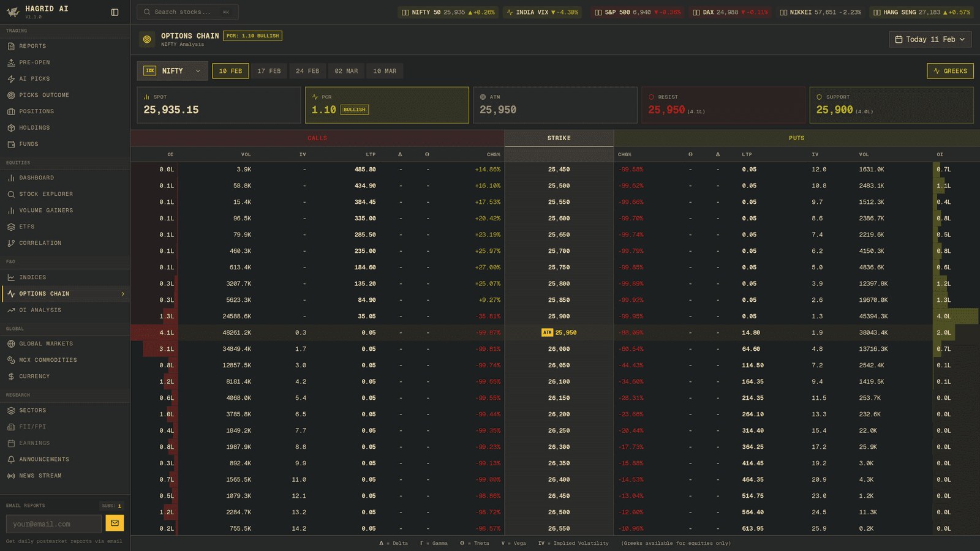Screen dimensions: 980x551
Task: Open Currency dollar icon
Action: click(11, 377)
